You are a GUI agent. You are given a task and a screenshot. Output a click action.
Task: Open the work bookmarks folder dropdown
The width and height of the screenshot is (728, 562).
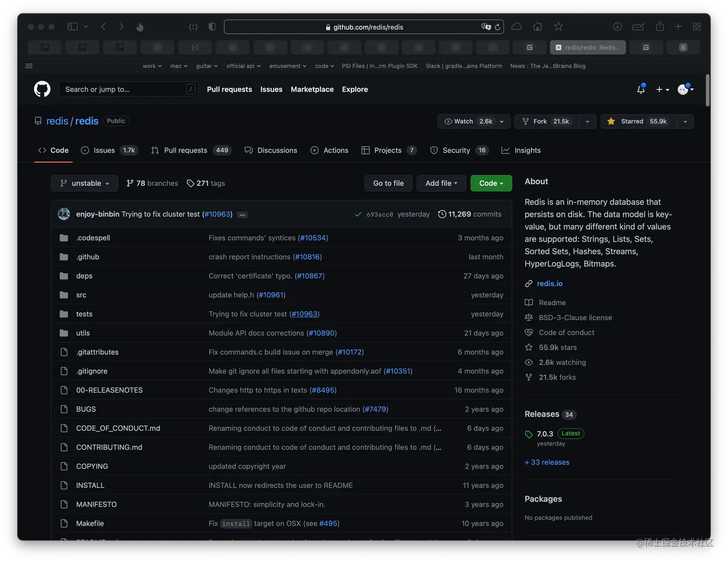coord(152,66)
